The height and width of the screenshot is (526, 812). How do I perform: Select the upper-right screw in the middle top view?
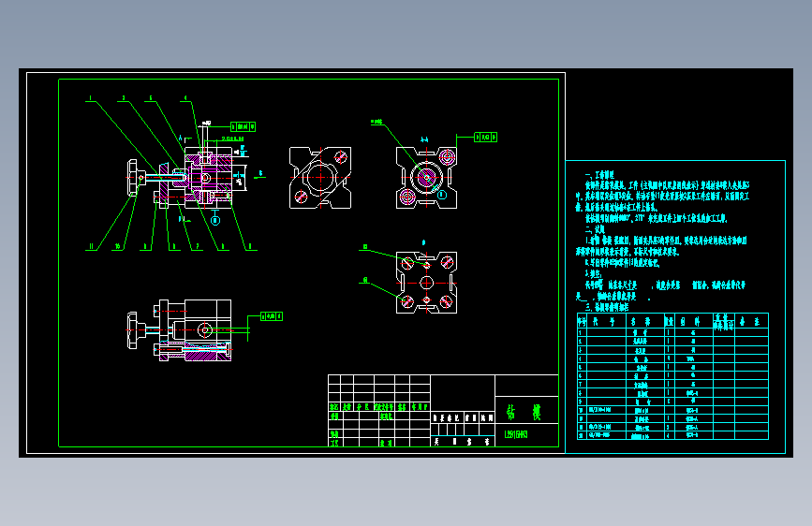340,157
